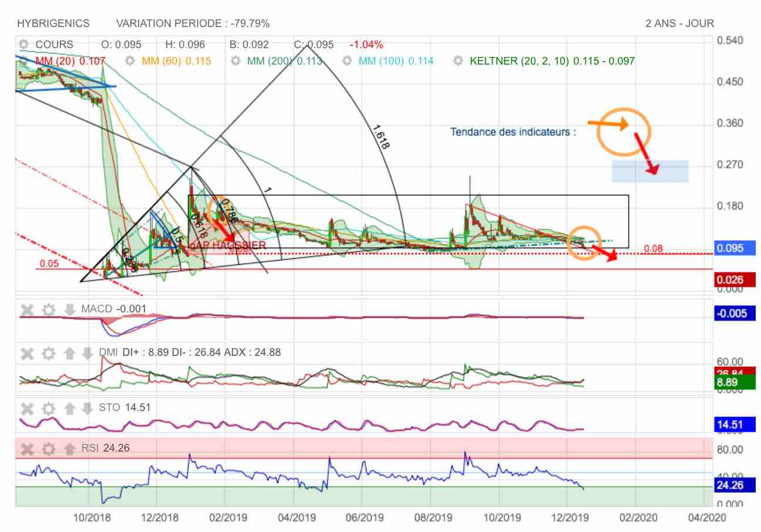
Task: Move the RSI panel up
Action: pos(69,449)
